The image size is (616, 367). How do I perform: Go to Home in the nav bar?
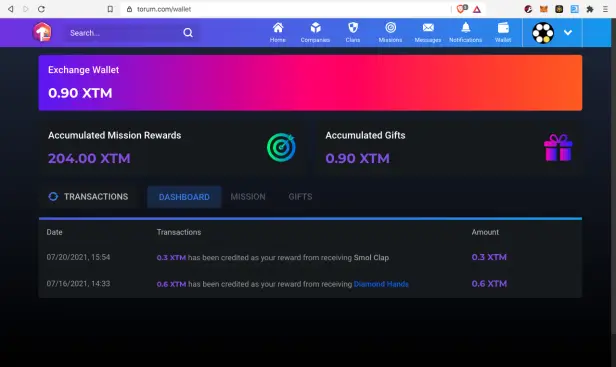pyautogui.click(x=278, y=32)
